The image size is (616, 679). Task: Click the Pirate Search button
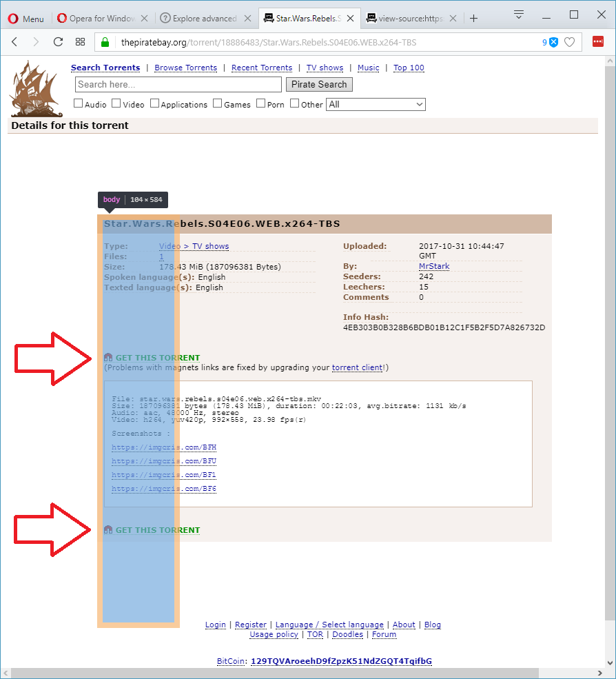pyautogui.click(x=319, y=84)
